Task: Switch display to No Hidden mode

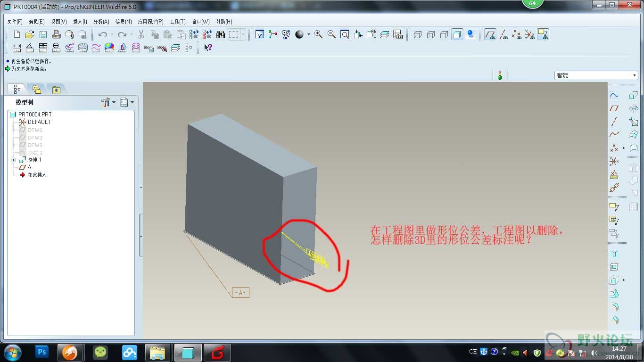Action: tap(444, 34)
